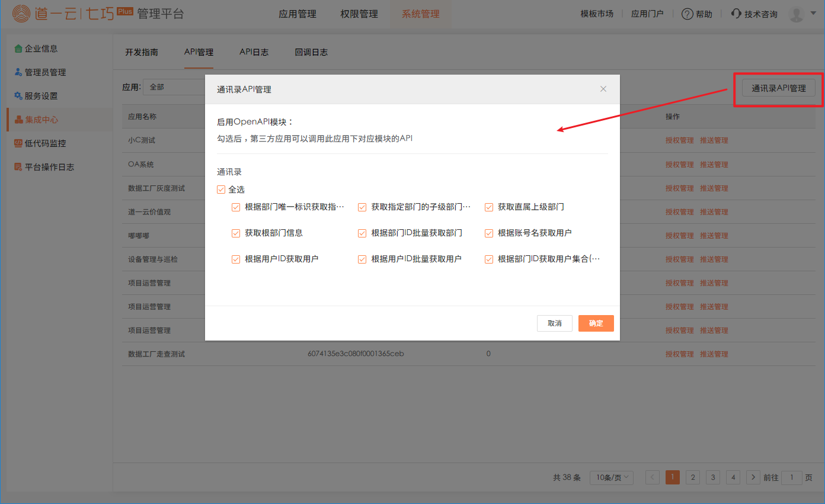The height and width of the screenshot is (504, 825).
Task: Click the 平台操作日志 log icon in sidebar
Action: pos(18,167)
